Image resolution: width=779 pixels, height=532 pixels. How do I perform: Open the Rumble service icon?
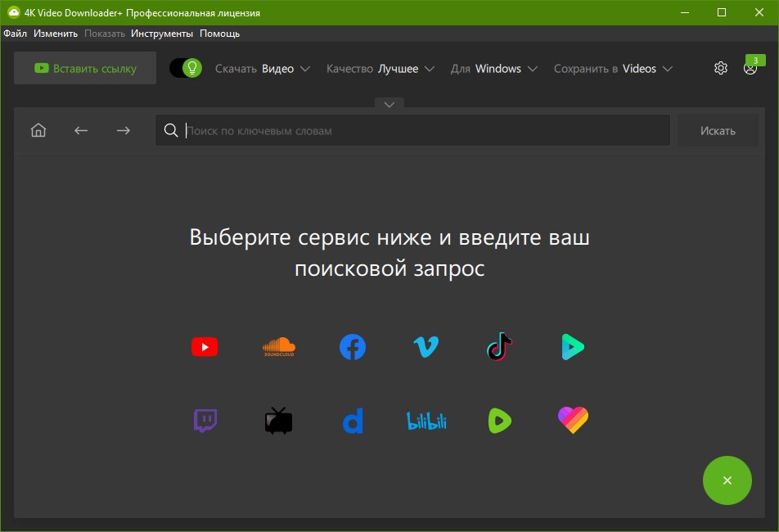pos(499,421)
